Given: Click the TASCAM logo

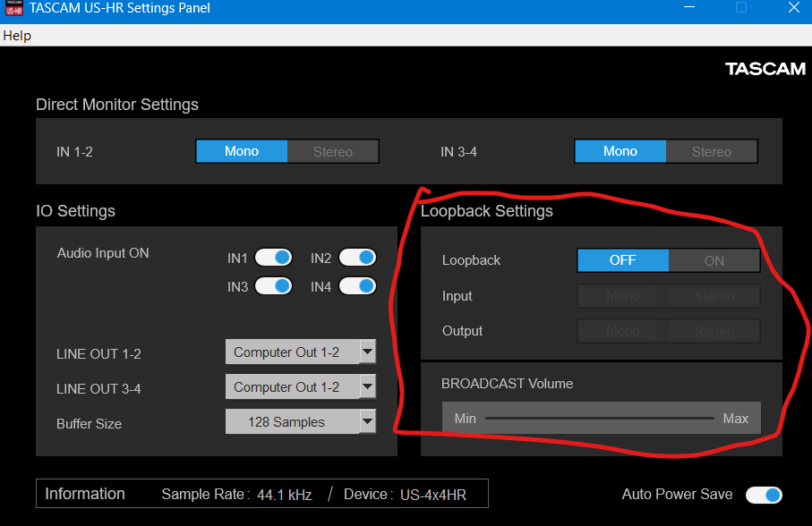Looking at the screenshot, I should click(x=765, y=69).
